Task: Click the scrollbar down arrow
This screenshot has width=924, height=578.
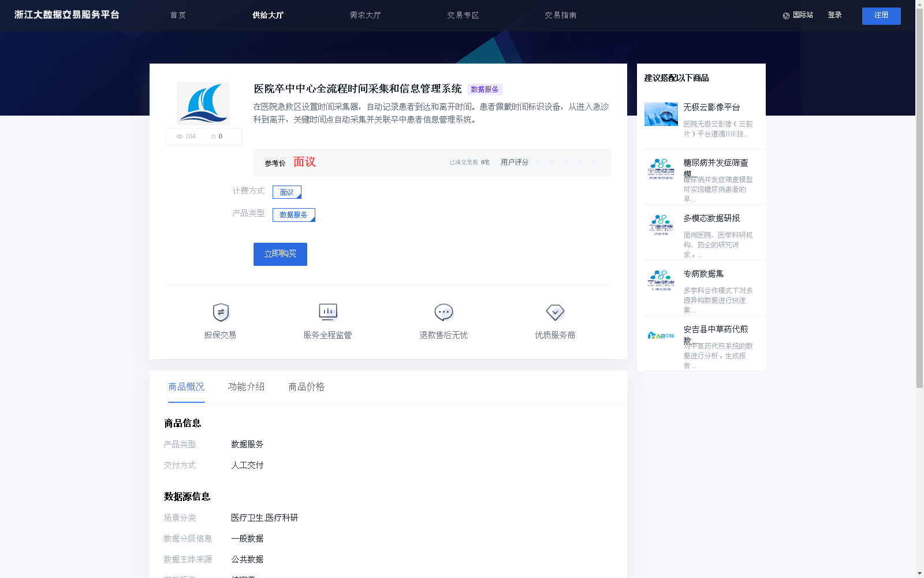Action: click(919, 574)
